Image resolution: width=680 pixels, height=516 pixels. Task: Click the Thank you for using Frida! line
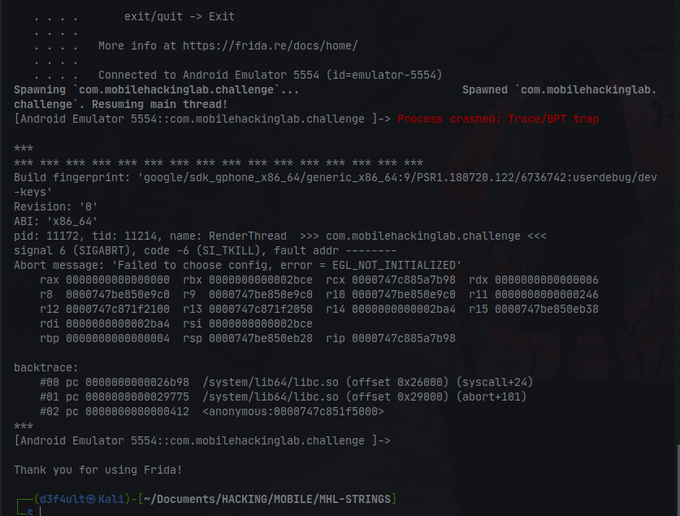(x=98, y=470)
